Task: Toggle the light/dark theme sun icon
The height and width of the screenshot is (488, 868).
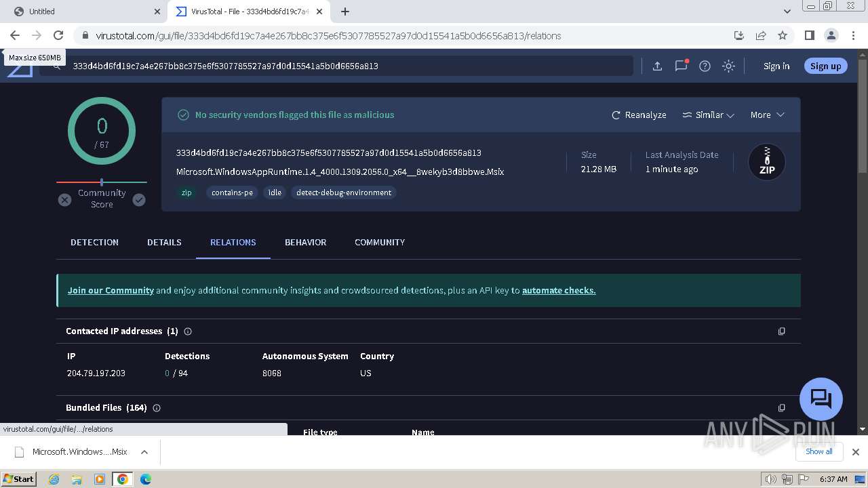Action: [x=728, y=66]
